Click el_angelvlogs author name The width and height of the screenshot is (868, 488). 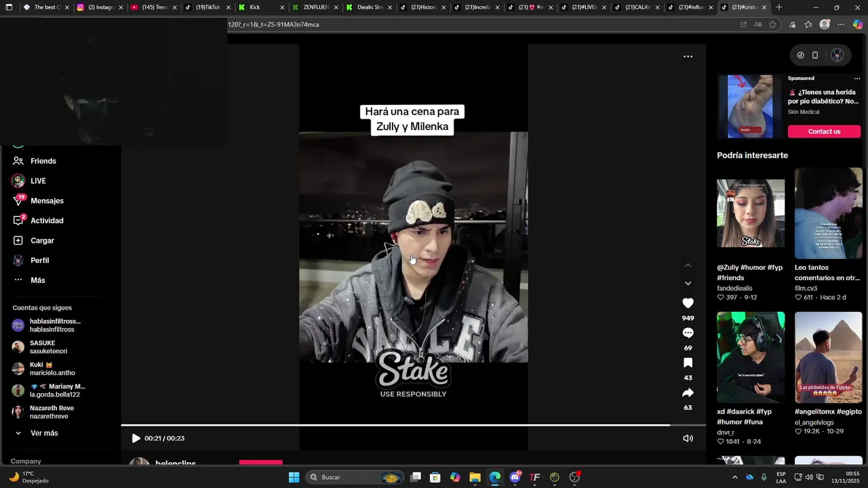pos(814,423)
